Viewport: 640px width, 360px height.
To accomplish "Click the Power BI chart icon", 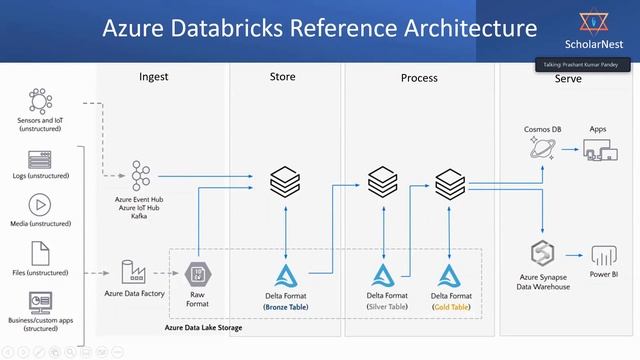I will (604, 256).
